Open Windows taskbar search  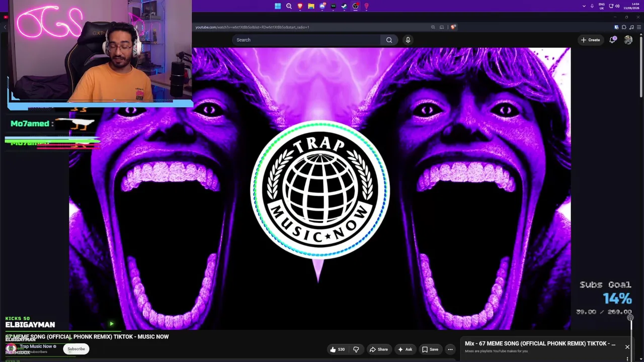pos(289,6)
